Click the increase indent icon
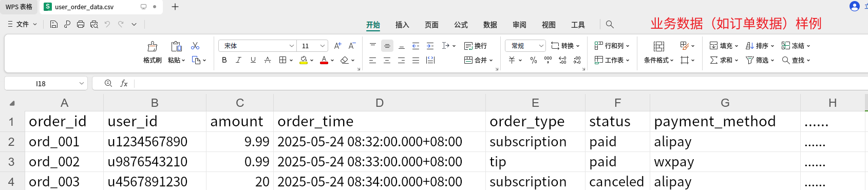 [430, 46]
